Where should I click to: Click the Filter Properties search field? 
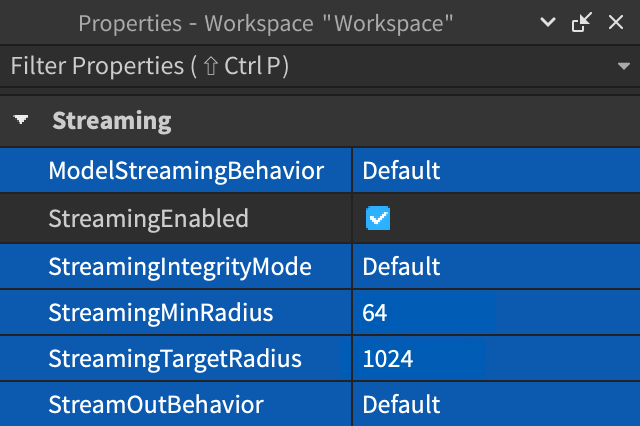pos(300,67)
